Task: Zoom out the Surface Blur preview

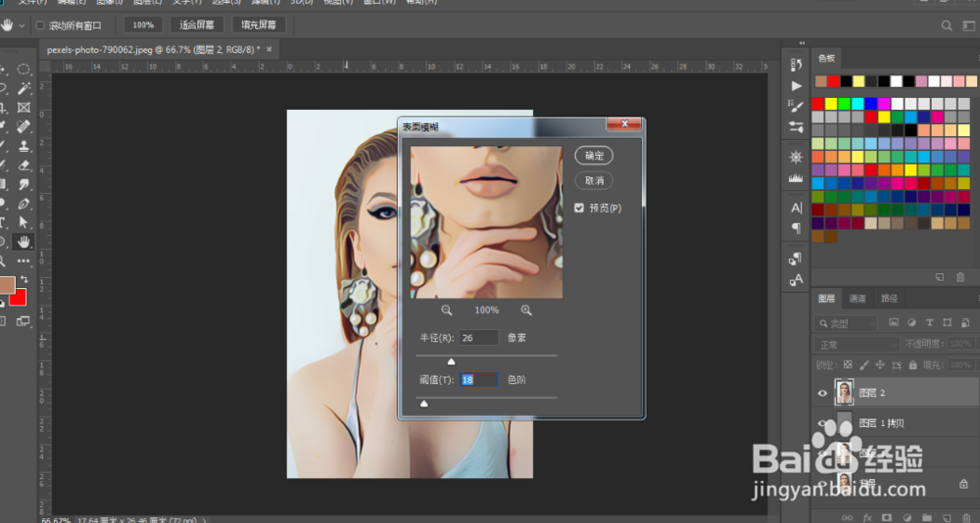Action: pos(446,309)
